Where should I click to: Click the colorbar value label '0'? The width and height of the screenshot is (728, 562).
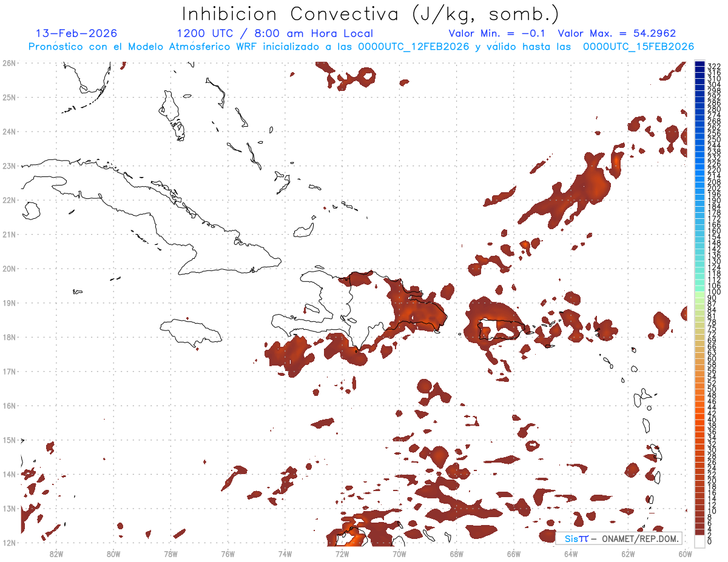coord(710,541)
